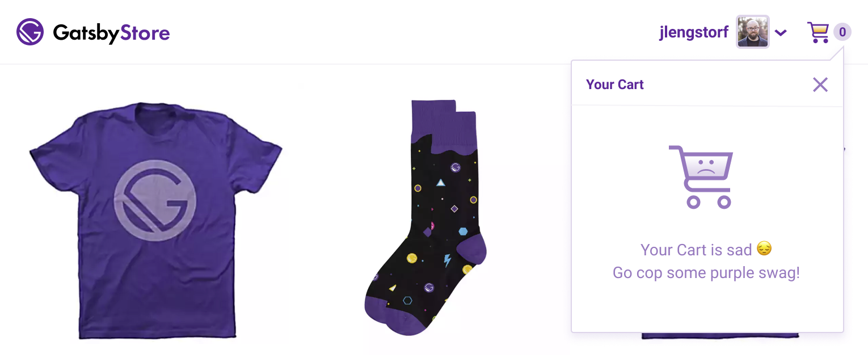Viewport: 868px width, 362px height.
Task: Click the sad-face cart illustration
Action: (x=702, y=176)
